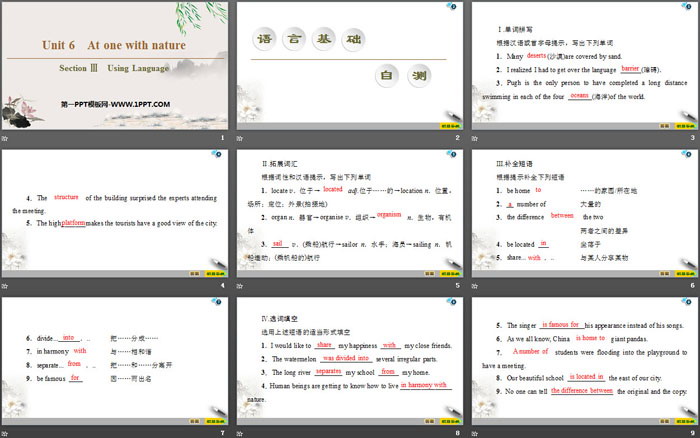Click animation star icon below slide 3
This screenshot has width=700, height=438.
[x=475, y=138]
